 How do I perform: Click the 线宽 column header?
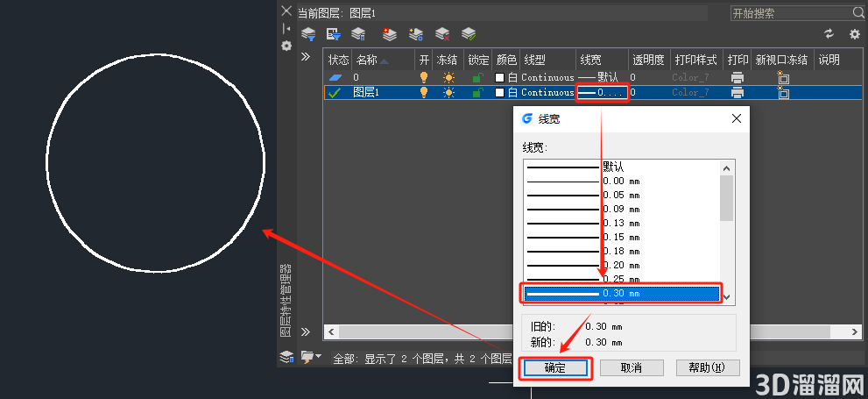tap(603, 60)
